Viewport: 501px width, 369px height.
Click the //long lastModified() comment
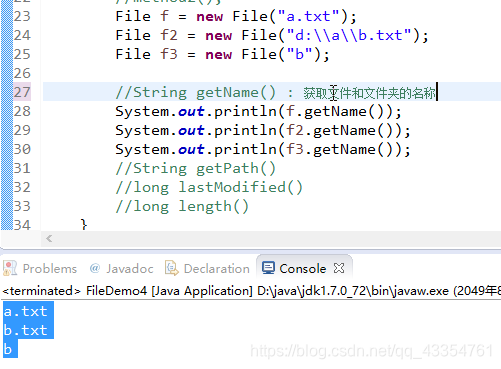pos(209,187)
